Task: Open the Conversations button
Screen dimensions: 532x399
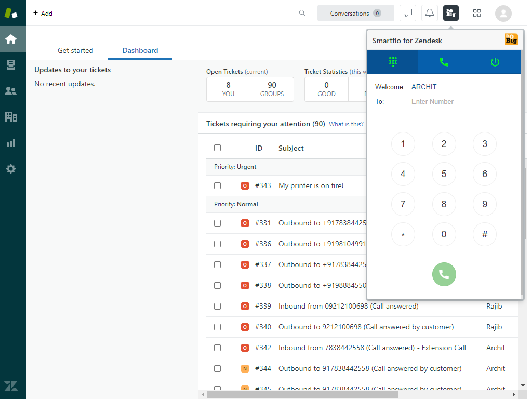Action: [355, 14]
